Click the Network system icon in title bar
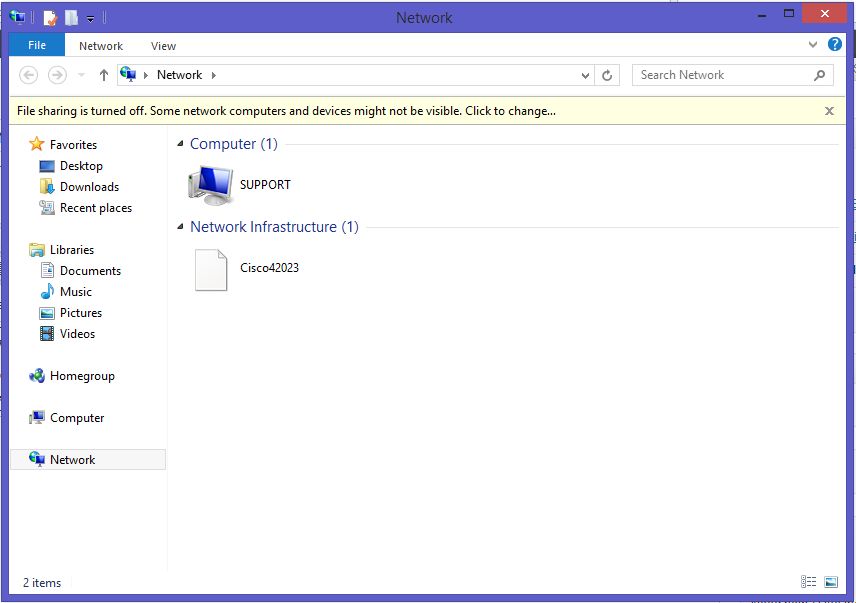 tap(17, 17)
